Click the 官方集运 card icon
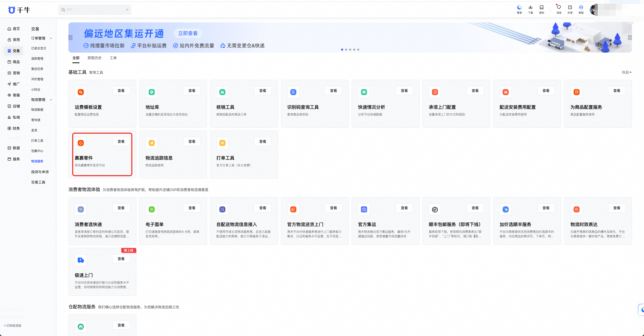 pos(364,209)
